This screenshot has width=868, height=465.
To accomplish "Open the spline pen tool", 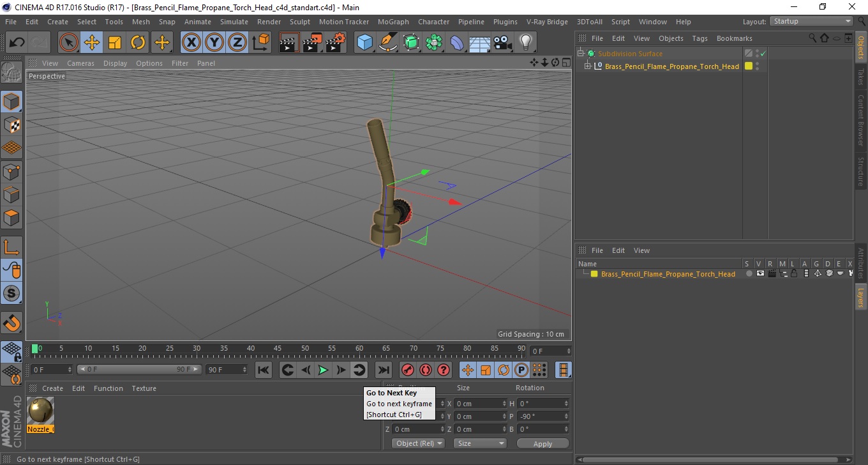I will pos(388,43).
